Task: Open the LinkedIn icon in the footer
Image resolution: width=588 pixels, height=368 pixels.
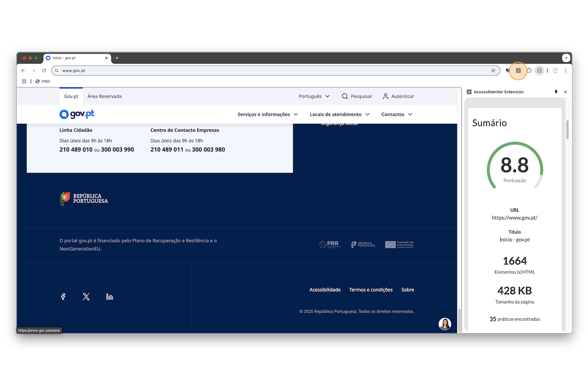Action: pos(109,297)
